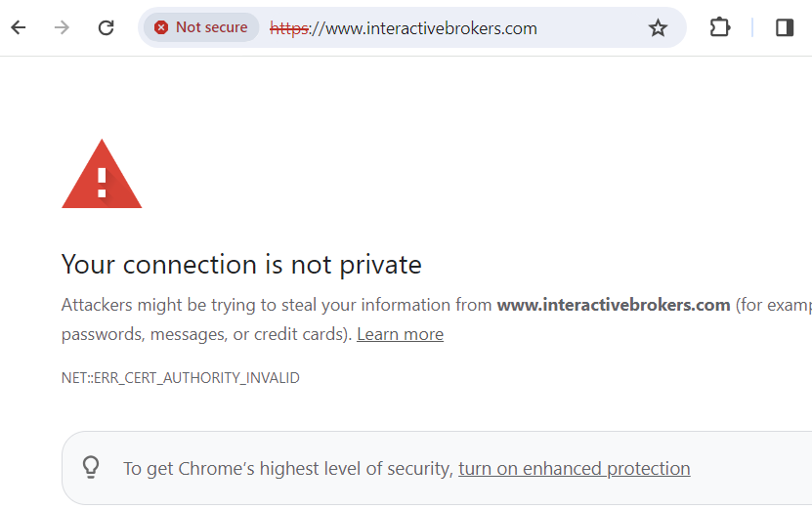Open the Learn more link
The height and width of the screenshot is (509, 812).
pyautogui.click(x=400, y=334)
